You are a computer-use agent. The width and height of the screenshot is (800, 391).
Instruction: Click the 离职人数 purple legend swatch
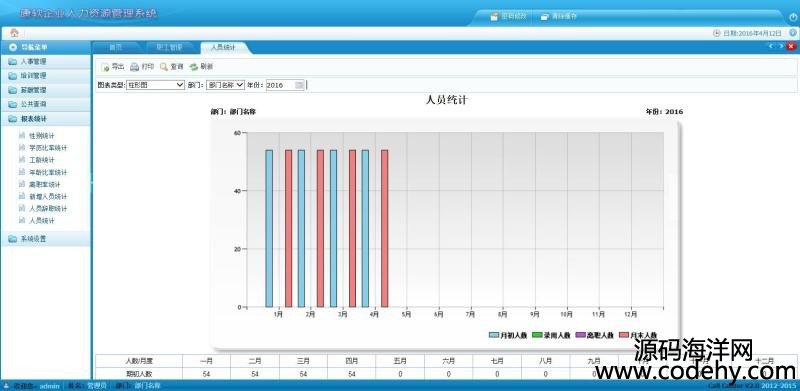tap(580, 335)
